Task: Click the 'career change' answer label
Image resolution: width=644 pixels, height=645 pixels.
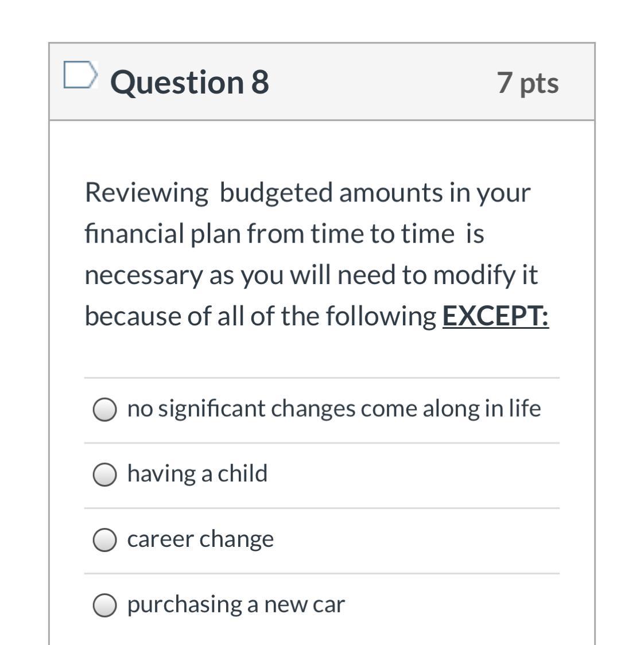Action: [200, 539]
